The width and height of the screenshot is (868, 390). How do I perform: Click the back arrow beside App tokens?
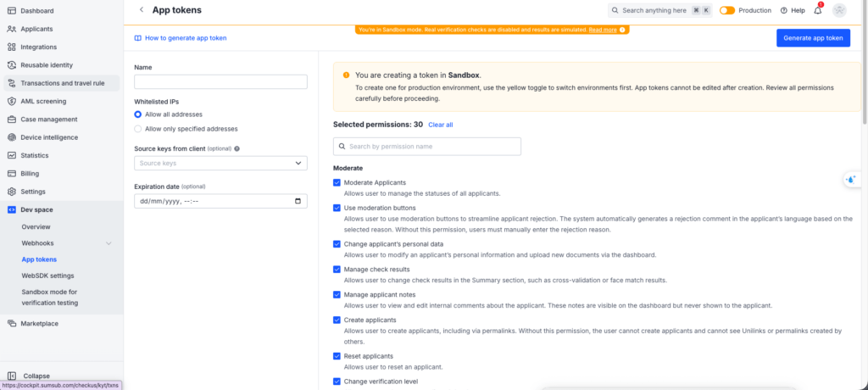(x=141, y=10)
